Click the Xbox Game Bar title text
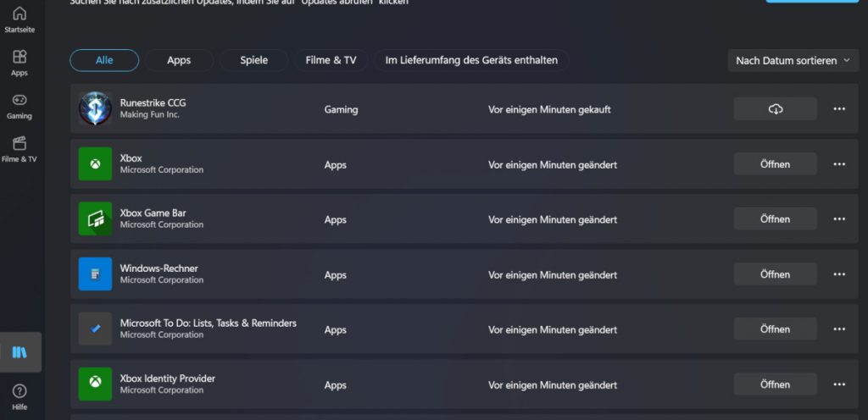This screenshot has width=868, height=420. pyautogui.click(x=153, y=213)
